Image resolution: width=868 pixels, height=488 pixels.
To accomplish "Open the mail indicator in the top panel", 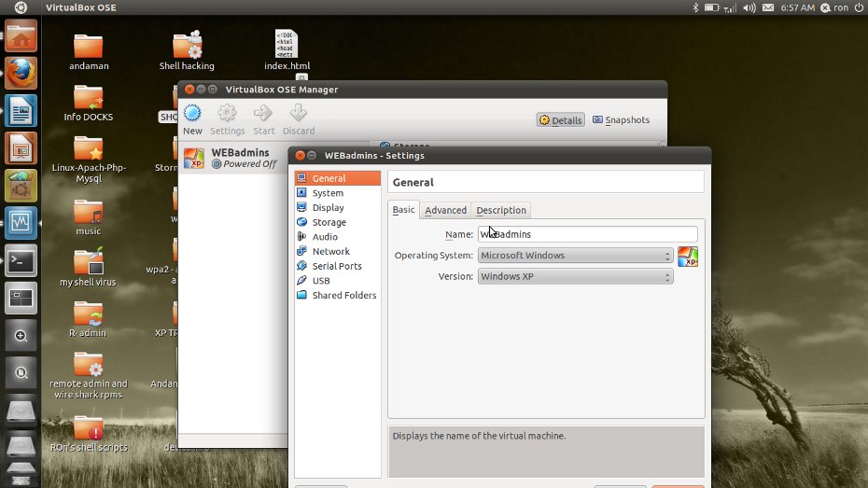I will pyautogui.click(x=768, y=7).
